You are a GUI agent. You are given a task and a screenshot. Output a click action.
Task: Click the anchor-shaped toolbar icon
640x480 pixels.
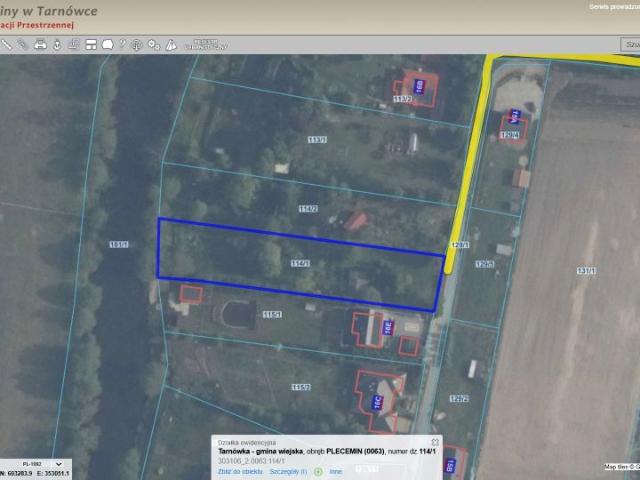click(56, 45)
